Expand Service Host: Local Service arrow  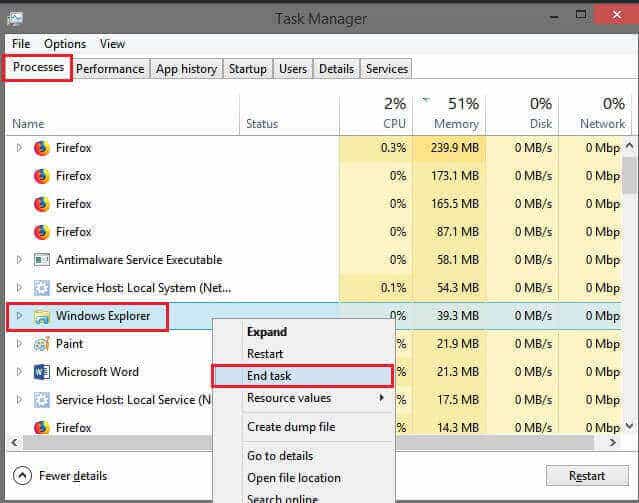[x=19, y=399]
